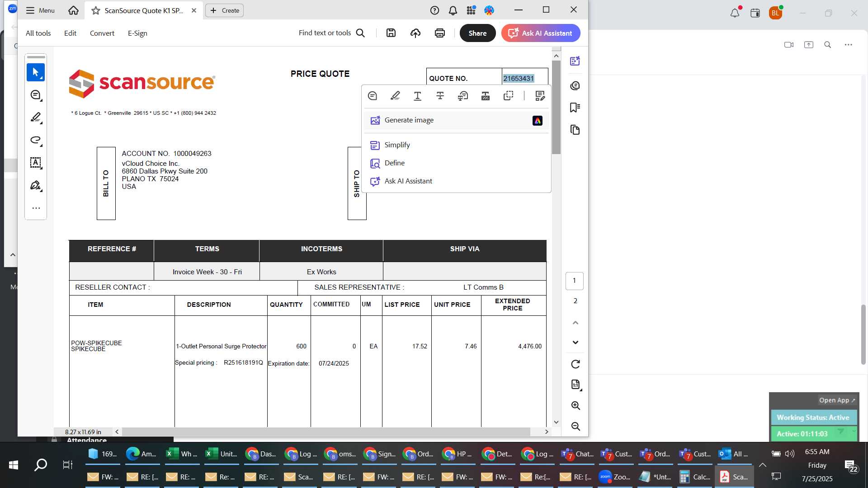This screenshot has height=488, width=868.
Task: Jump to page 2 indicator
Action: (575, 301)
